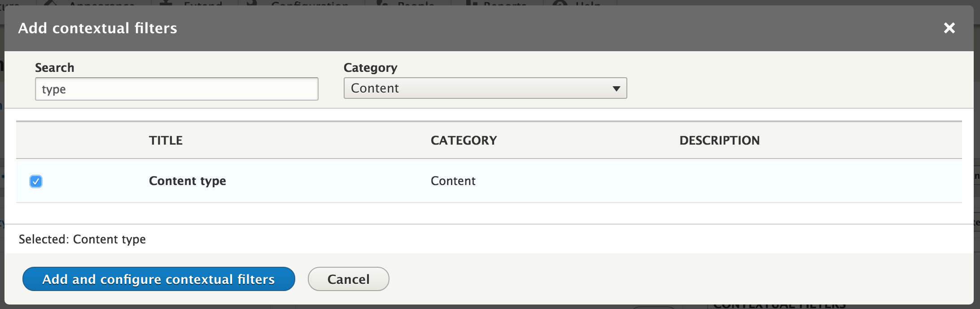Open the Category dropdown

click(x=485, y=88)
